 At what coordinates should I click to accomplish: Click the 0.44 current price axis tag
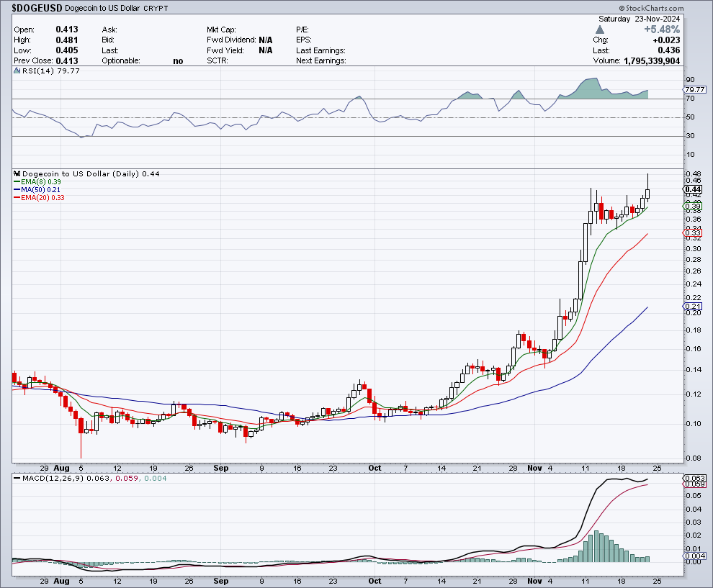(x=691, y=189)
